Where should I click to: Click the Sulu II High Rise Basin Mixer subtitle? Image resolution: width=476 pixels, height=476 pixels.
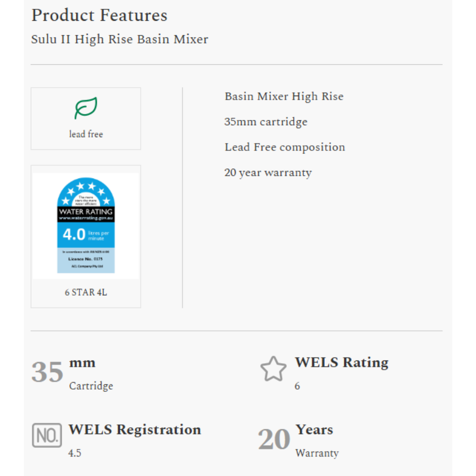click(x=119, y=39)
